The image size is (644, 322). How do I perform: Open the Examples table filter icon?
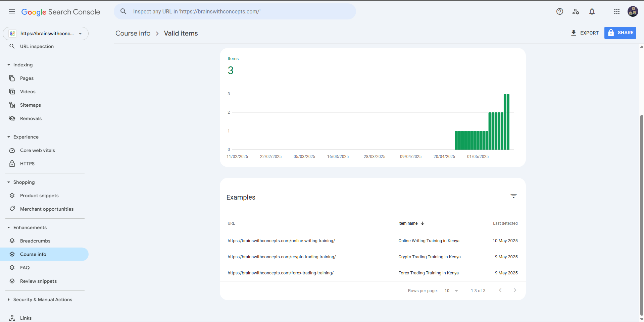click(513, 196)
